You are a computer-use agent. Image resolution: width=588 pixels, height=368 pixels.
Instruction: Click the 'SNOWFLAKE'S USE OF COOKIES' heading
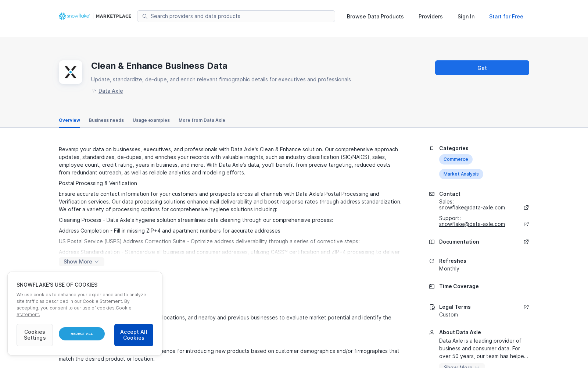(x=57, y=285)
